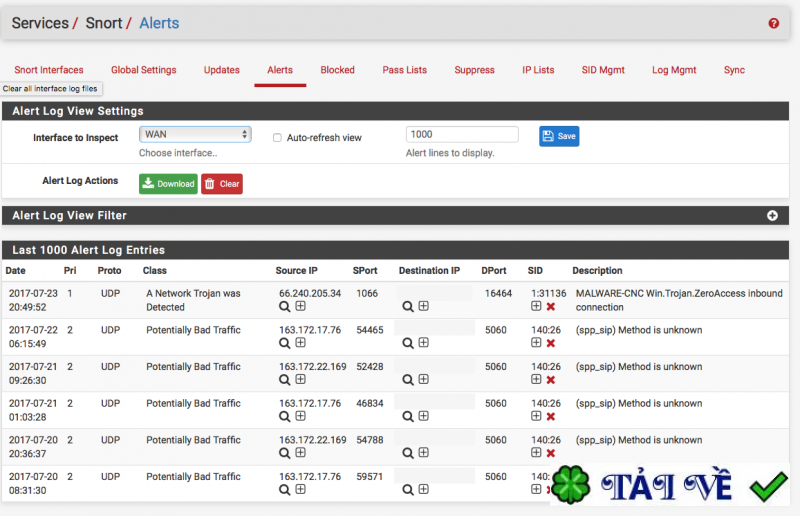
Task: Suppress destination IP in 09:26:30 row
Action: tap(423, 379)
